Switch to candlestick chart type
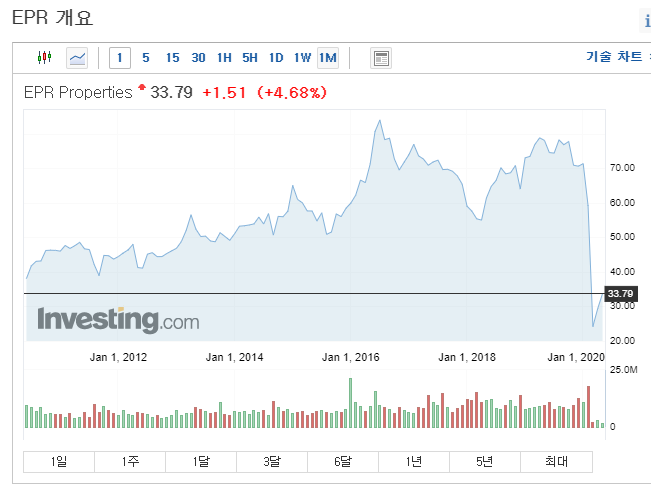 tap(44, 58)
